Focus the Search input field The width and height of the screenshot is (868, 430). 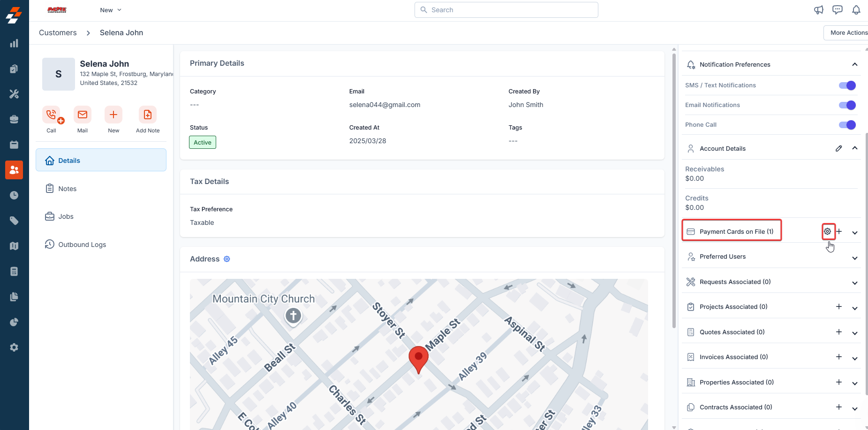506,10
